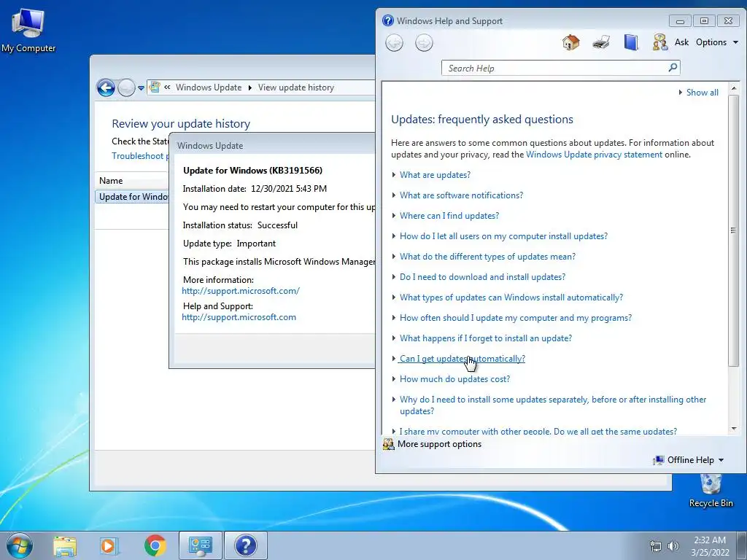Open the Browse Help book icon
This screenshot has height=560, width=747.
click(631, 42)
